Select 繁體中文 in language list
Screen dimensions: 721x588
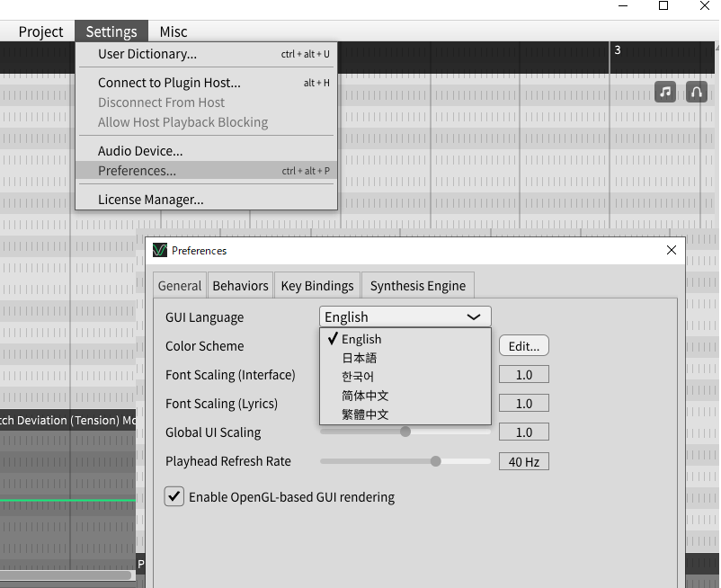click(405, 414)
